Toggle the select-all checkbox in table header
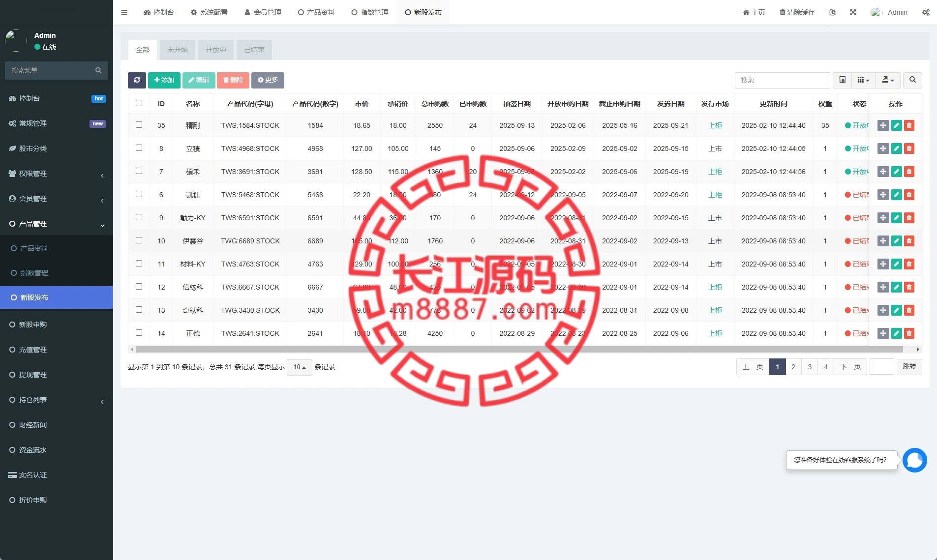Viewport: 937px width, 560px height. 139,103
